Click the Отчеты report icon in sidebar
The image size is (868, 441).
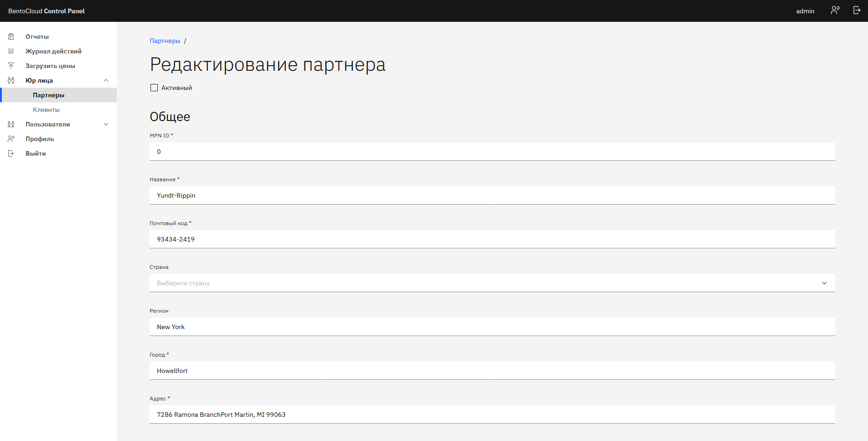click(11, 37)
